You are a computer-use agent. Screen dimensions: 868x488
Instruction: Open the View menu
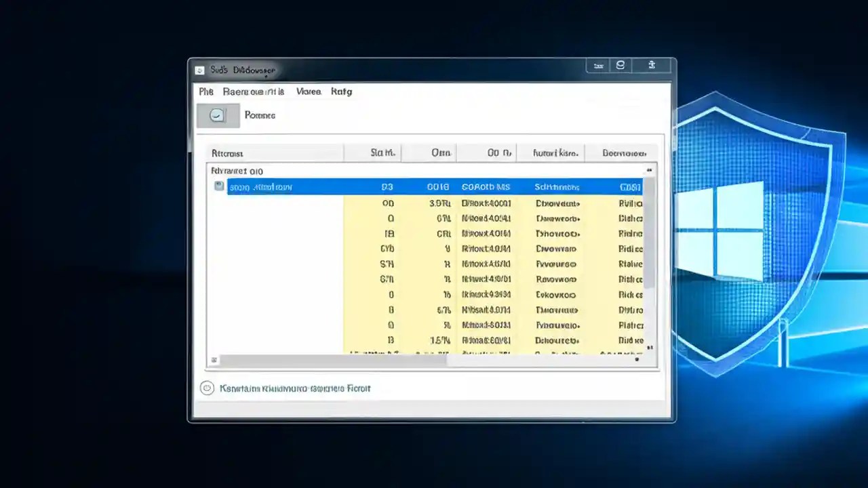[309, 91]
